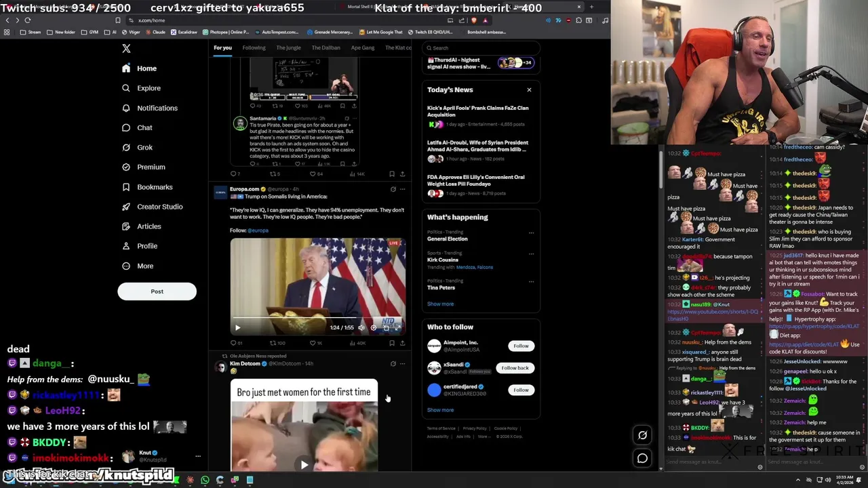
Task: Open Articles in the sidebar
Action: click(141, 226)
